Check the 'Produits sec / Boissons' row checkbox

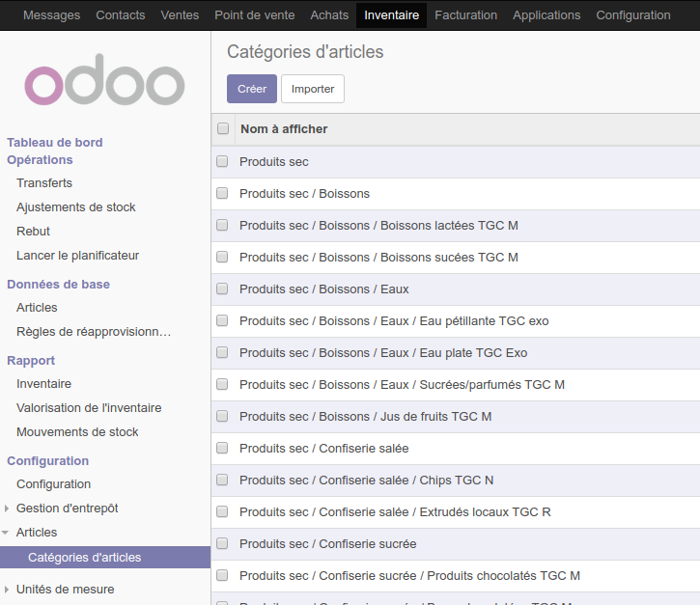point(222,194)
